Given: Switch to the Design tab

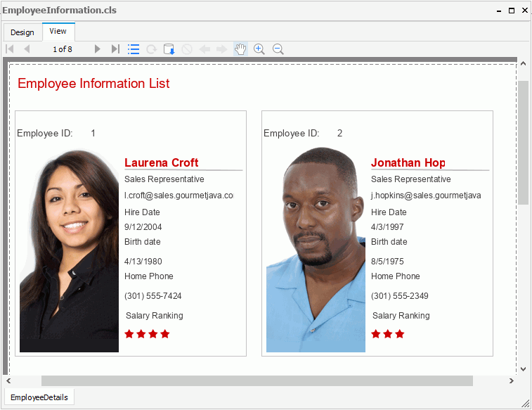Looking at the screenshot, I should coord(22,32).
